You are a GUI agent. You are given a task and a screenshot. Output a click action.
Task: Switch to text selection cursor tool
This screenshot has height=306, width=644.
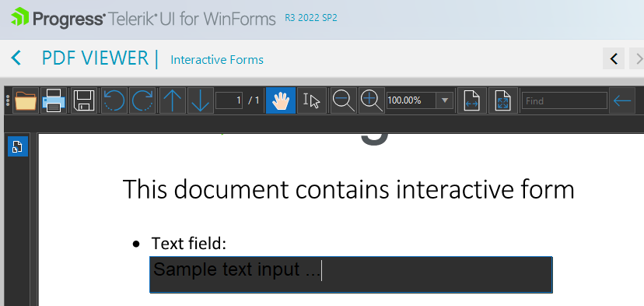tap(312, 100)
